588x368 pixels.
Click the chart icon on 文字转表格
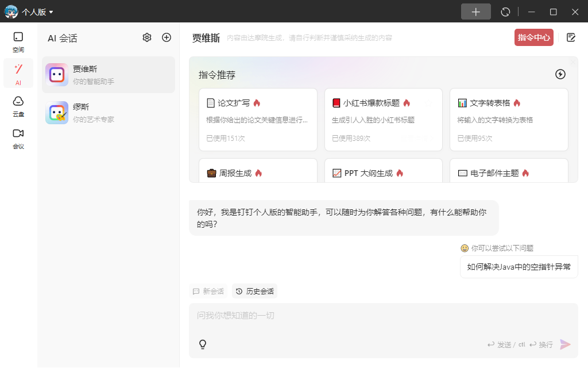pyautogui.click(x=462, y=103)
